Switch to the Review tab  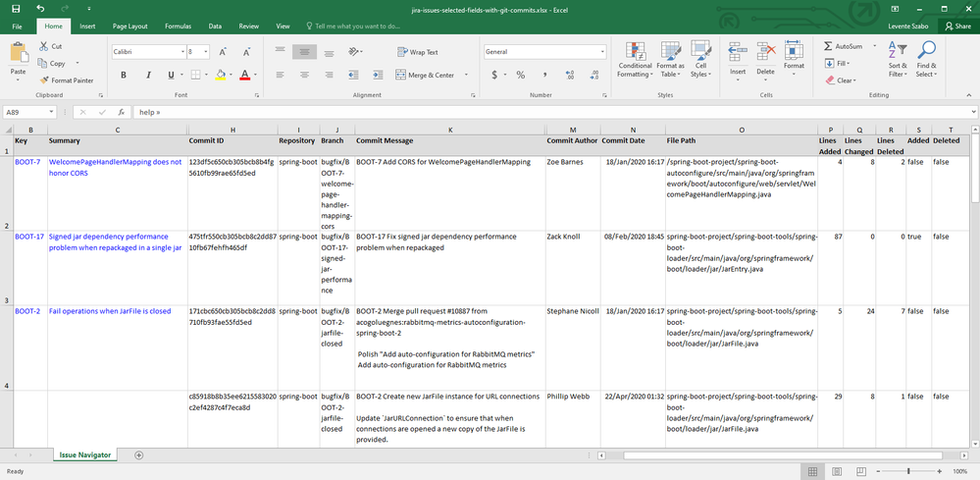[249, 27]
